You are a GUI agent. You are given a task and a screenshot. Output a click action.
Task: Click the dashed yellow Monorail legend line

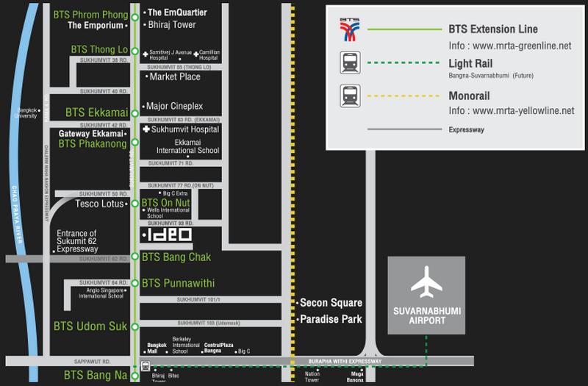pos(404,96)
